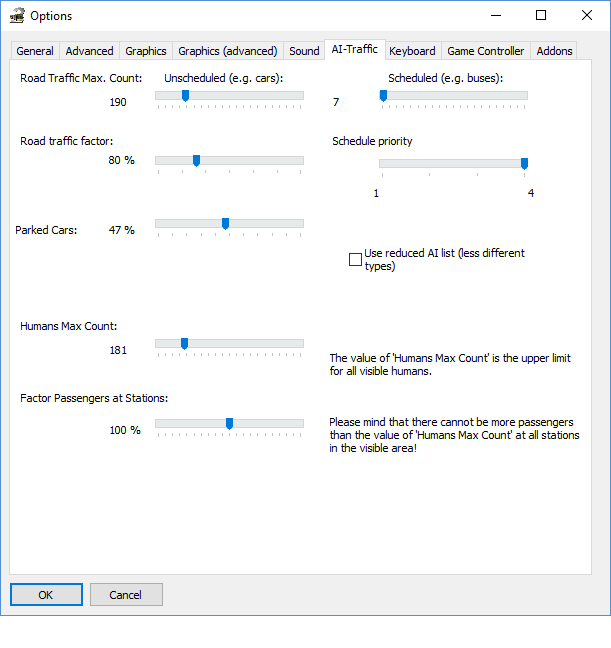Click the 190 unscheduled traffic value
The height and width of the screenshot is (648, 611).
pyautogui.click(x=118, y=102)
